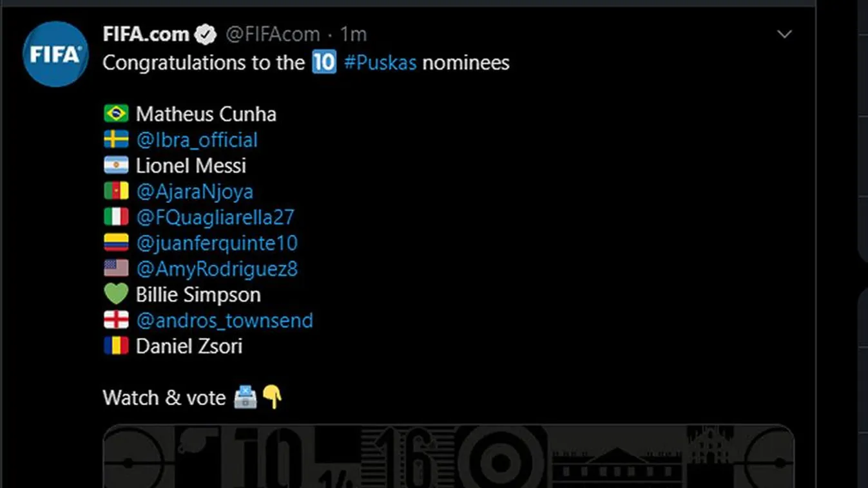Open the FIFA.com account name link
The height and width of the screenshot is (488, 868).
click(146, 34)
